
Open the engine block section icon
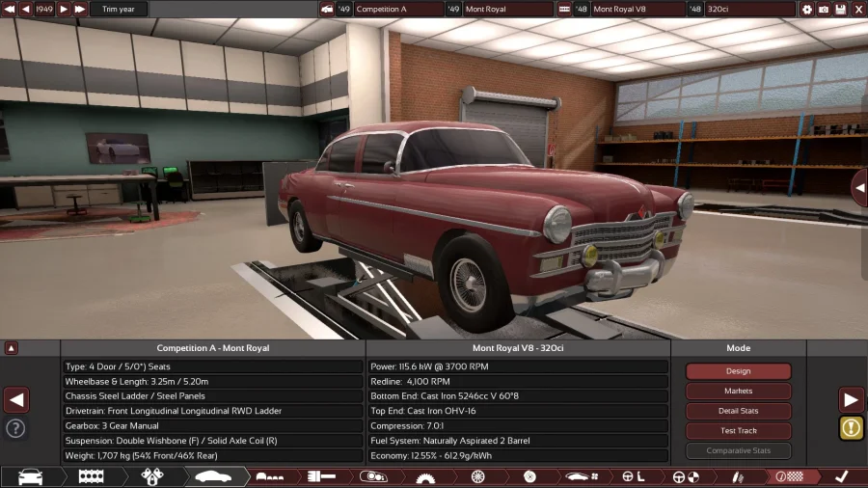90,476
